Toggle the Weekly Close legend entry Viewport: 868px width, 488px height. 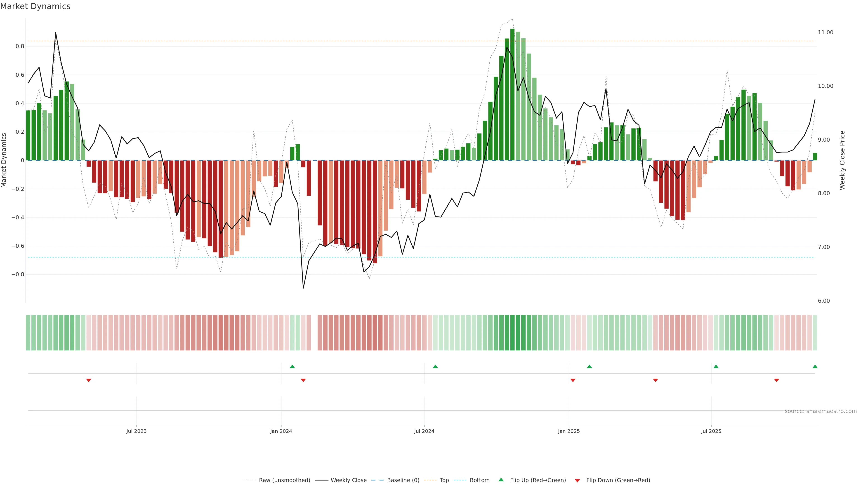pos(348,480)
